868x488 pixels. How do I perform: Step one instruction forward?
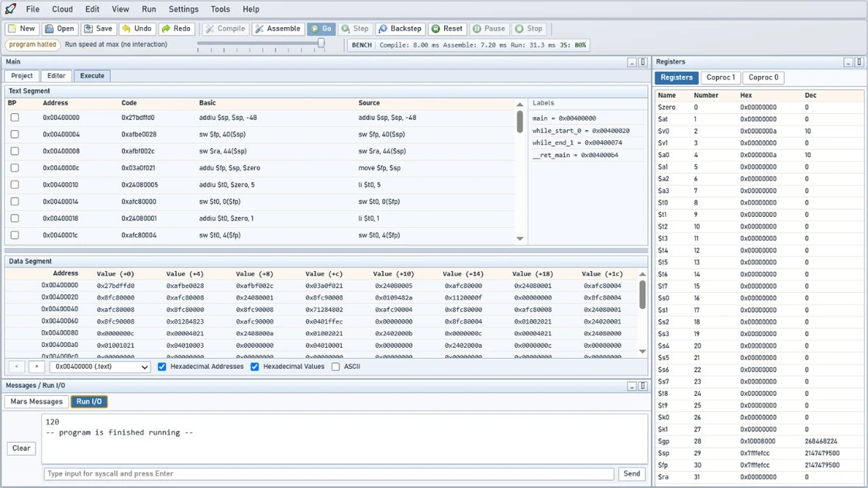(355, 29)
